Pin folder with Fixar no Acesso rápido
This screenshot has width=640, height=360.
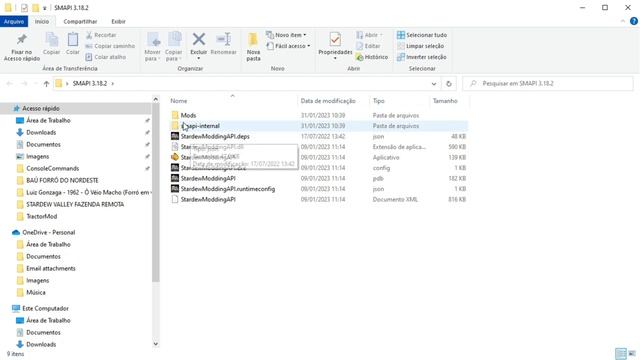22,47
